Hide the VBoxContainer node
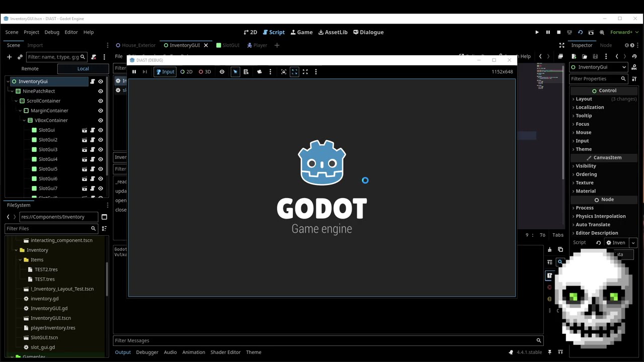 pyautogui.click(x=101, y=121)
